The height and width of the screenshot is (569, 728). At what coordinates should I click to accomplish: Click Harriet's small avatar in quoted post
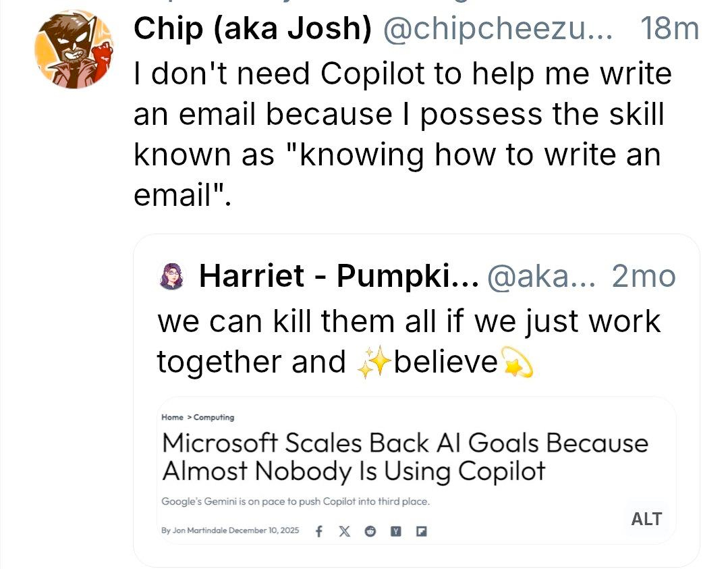click(171, 276)
